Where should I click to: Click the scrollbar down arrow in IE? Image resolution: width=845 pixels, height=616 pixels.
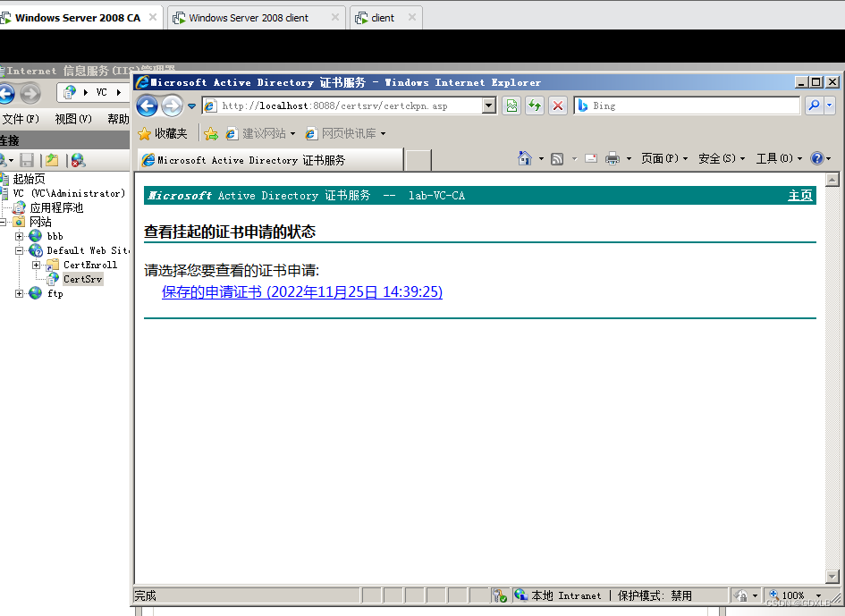(832, 577)
